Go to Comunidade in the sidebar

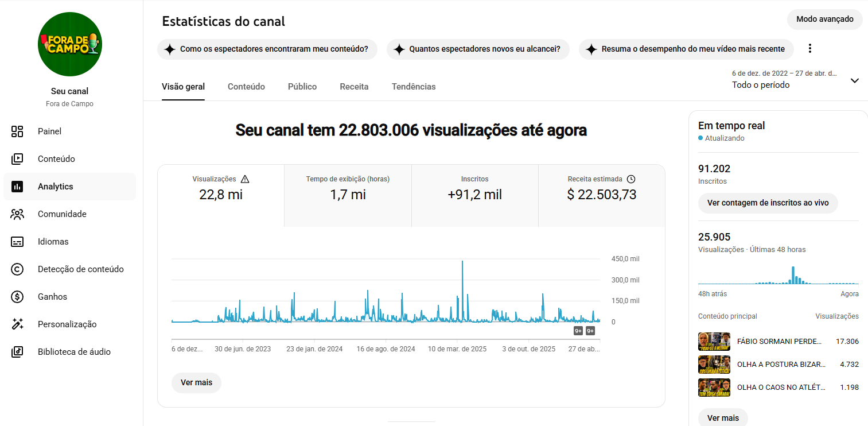click(70, 214)
